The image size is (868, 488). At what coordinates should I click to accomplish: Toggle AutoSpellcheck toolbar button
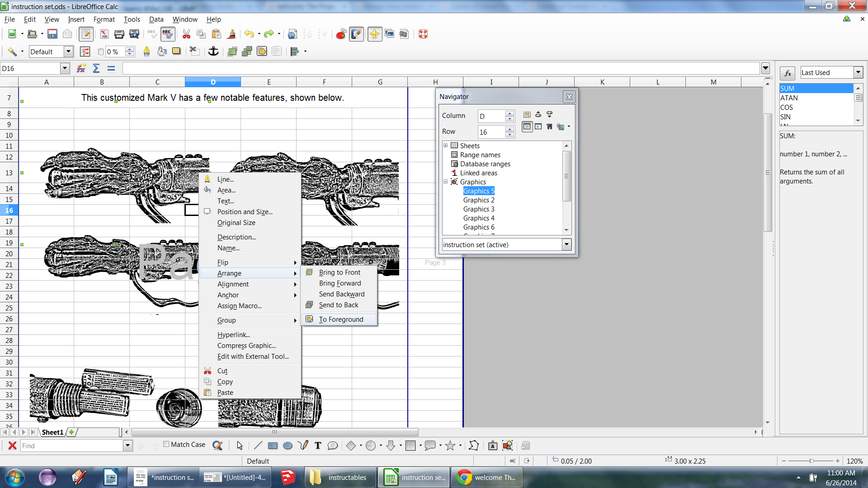pos(167,34)
